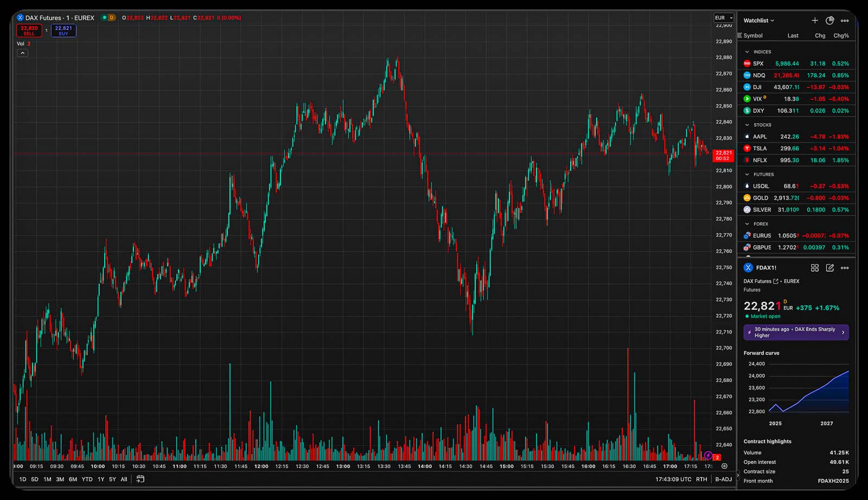The height and width of the screenshot is (500, 868).
Task: Toggle the RTH session setting
Action: [701, 479]
